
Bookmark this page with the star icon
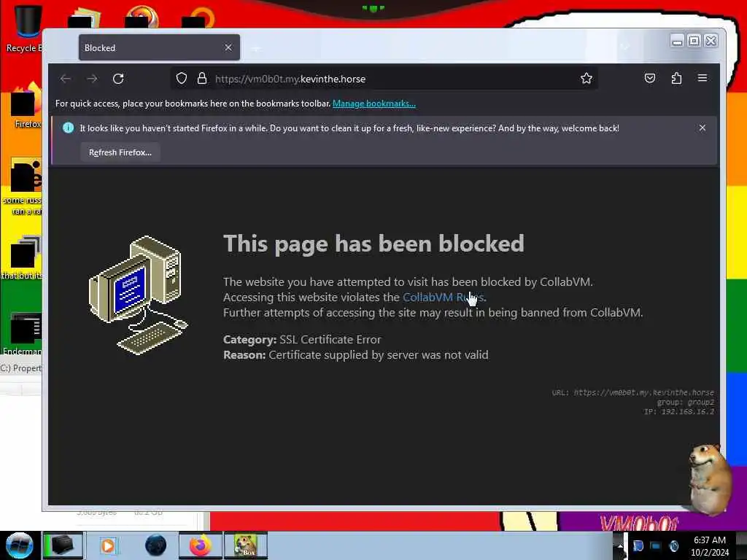pos(587,79)
